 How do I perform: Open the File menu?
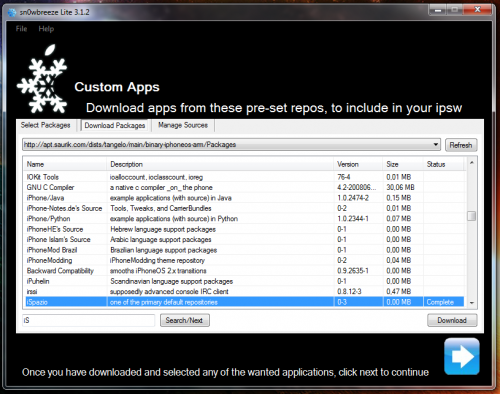tap(21, 29)
